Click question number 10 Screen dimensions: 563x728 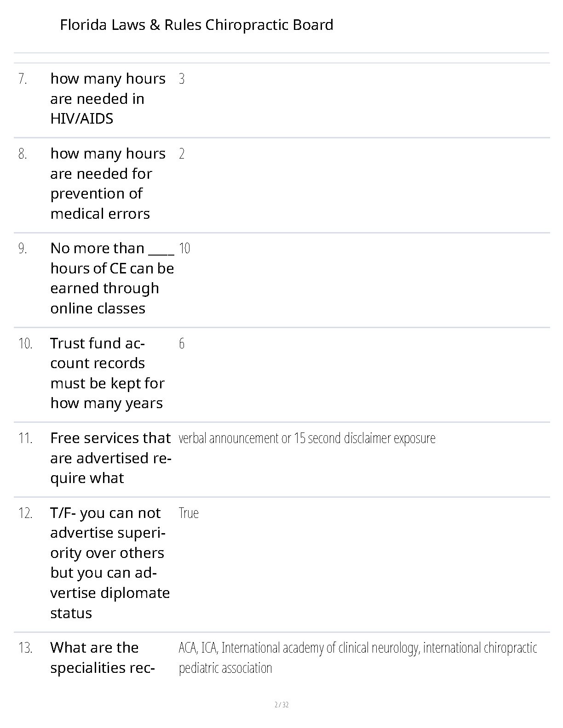pyautogui.click(x=25, y=343)
